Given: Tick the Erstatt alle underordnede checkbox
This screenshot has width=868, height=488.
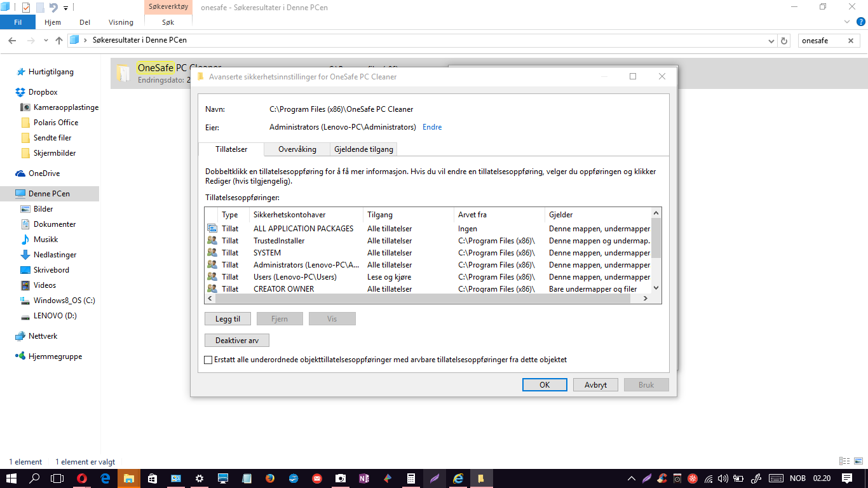Looking at the screenshot, I should point(208,360).
